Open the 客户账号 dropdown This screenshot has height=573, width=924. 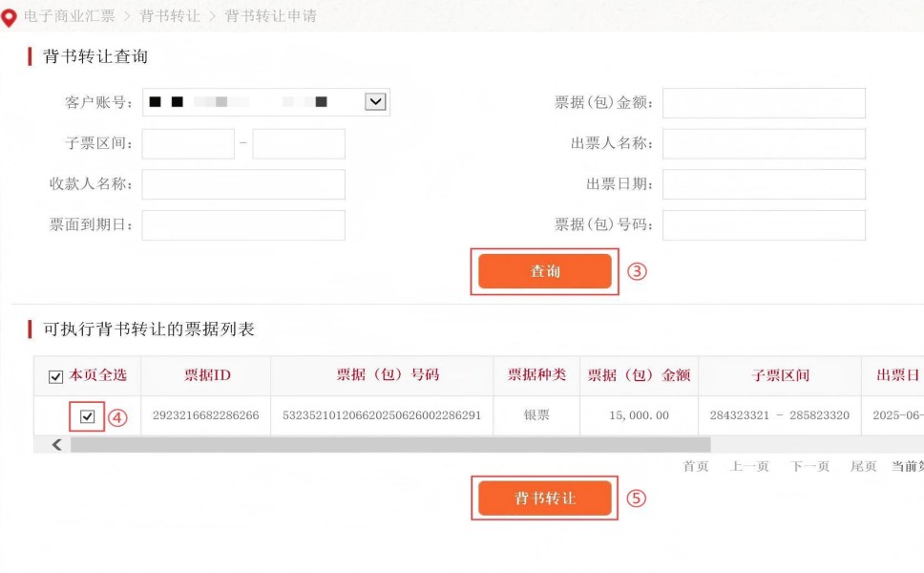click(375, 102)
